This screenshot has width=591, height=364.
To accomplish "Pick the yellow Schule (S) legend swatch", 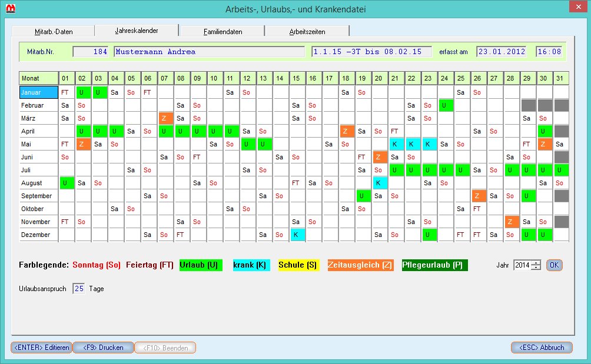I will (297, 265).
